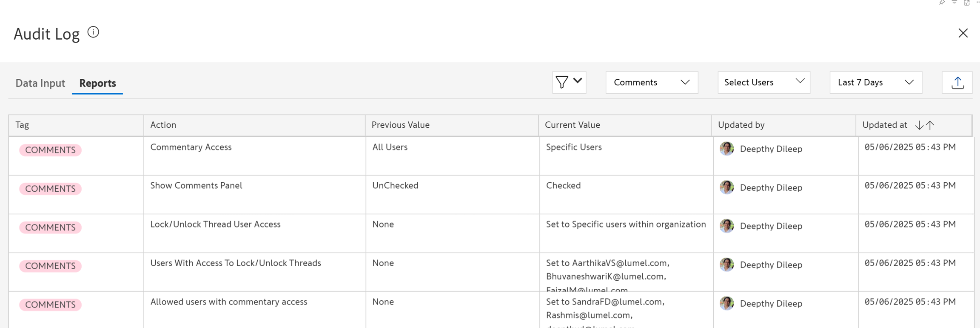Open the Select Users dropdown
Viewport: 980px width, 328px height.
click(x=763, y=83)
